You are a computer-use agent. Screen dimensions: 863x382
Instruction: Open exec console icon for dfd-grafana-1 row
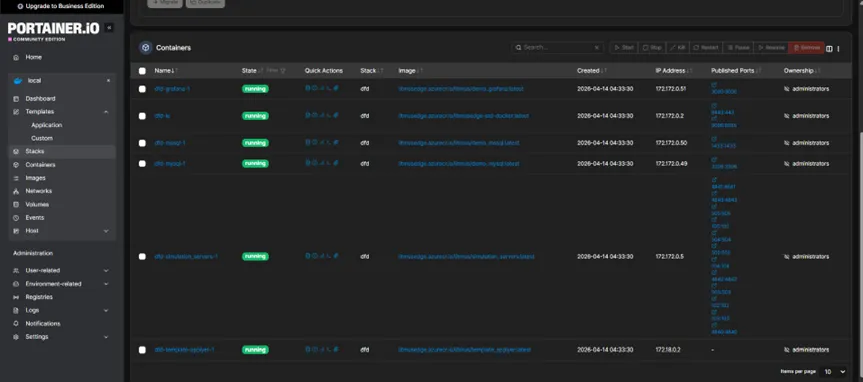click(x=329, y=88)
